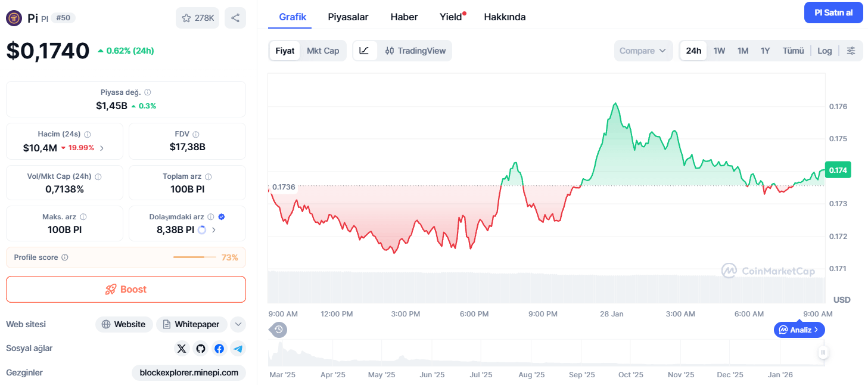Viewport: 868px width, 385px height.
Task: Click the 0.174 current price tag on axis
Action: 838,170
